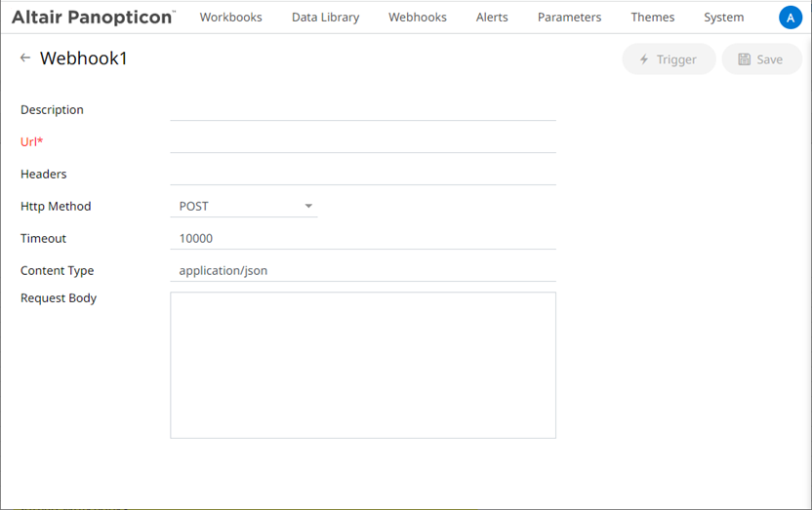The width and height of the screenshot is (812, 510).
Task: Click the 'Url*' required label
Action: (x=31, y=141)
